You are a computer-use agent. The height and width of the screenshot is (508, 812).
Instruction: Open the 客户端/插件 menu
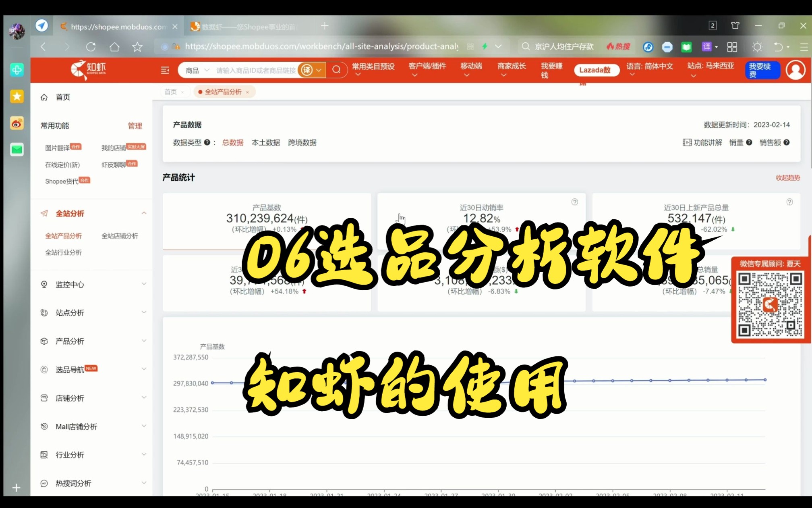click(x=427, y=69)
